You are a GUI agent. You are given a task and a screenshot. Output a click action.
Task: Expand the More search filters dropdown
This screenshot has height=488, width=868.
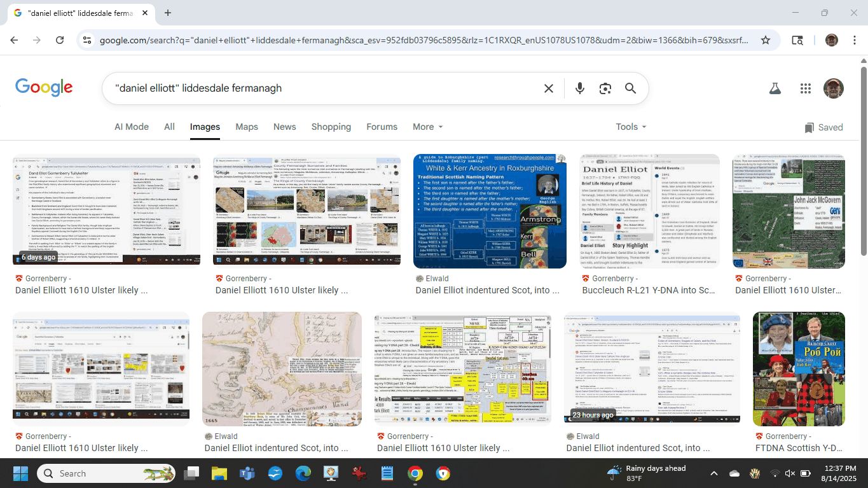[427, 127]
